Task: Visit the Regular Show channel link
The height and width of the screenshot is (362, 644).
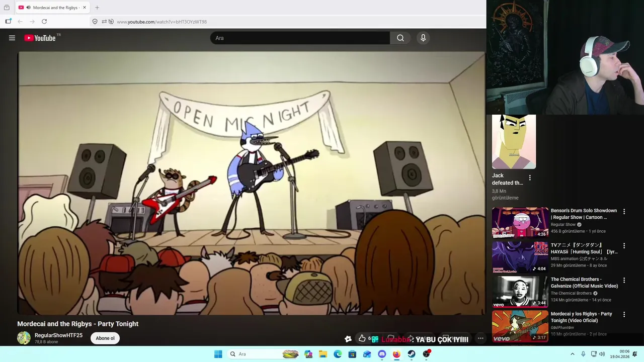Action: (563, 224)
